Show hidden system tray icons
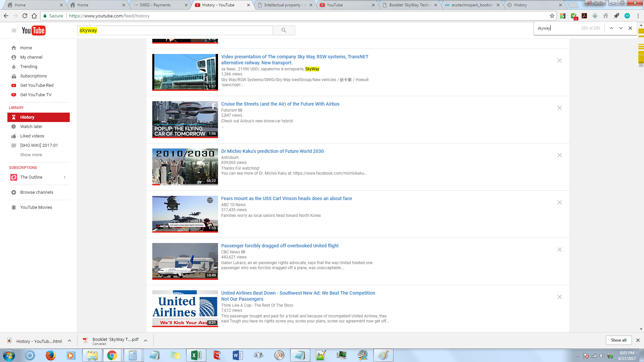This screenshot has height=362, width=644. pos(578,356)
